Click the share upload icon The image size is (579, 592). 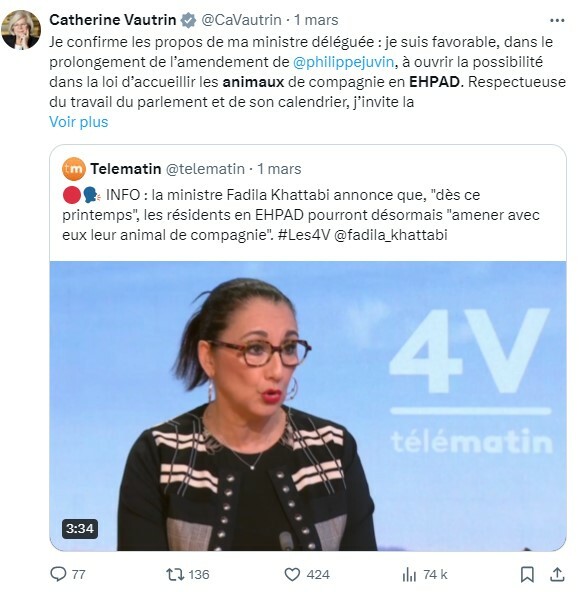557,574
